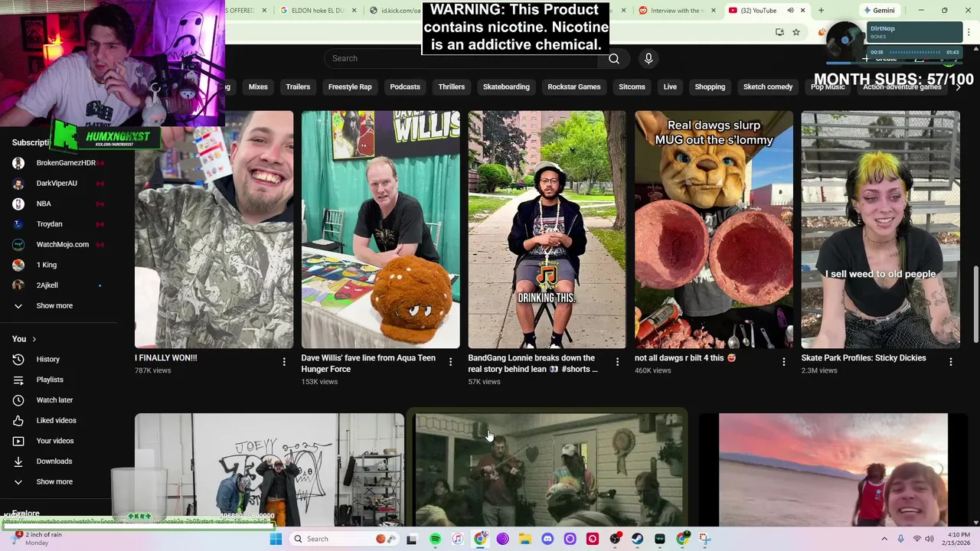Open Chrome three-dot menu
Image resolution: width=980 pixels, height=551 pixels.
pos(968,32)
